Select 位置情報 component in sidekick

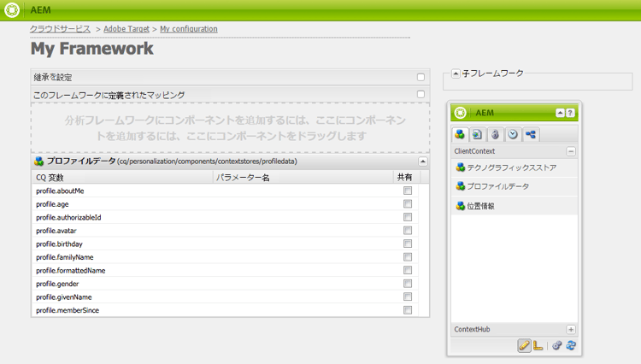515,206
